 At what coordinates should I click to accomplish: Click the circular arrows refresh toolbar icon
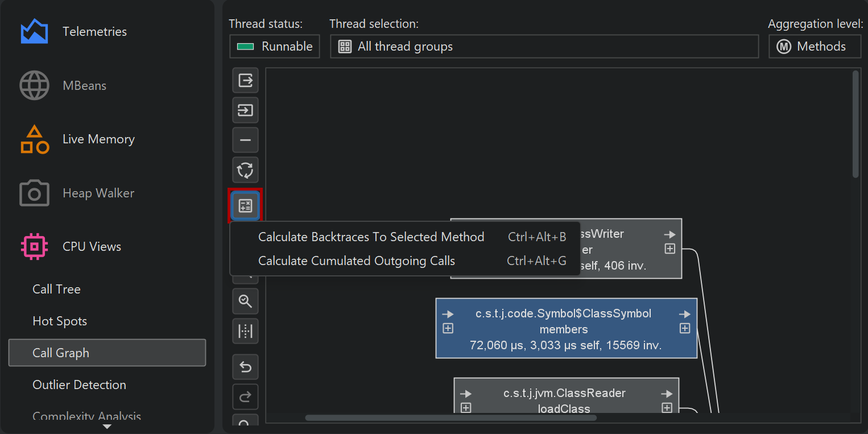pos(245,170)
